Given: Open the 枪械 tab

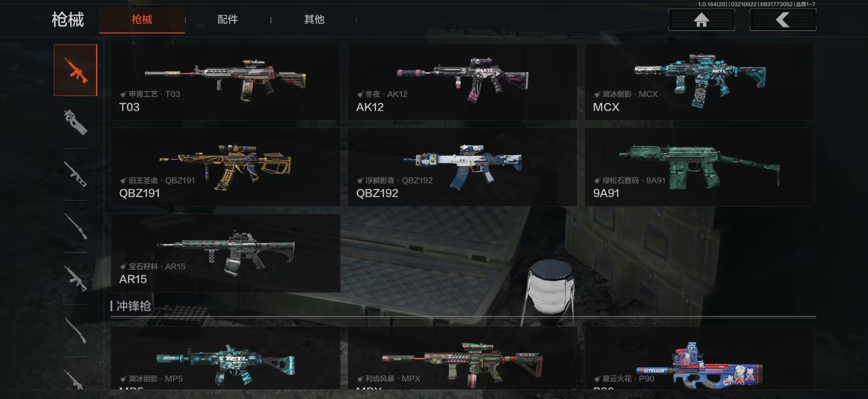Looking at the screenshot, I should pyautogui.click(x=142, y=19).
